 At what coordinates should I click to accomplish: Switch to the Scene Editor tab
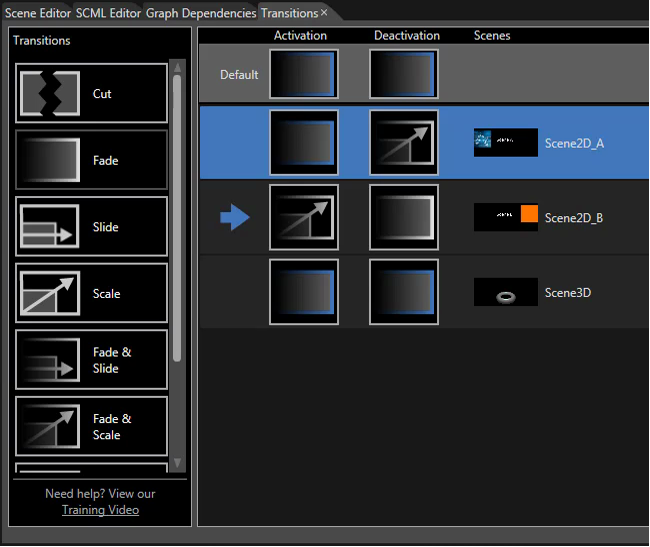click(38, 13)
